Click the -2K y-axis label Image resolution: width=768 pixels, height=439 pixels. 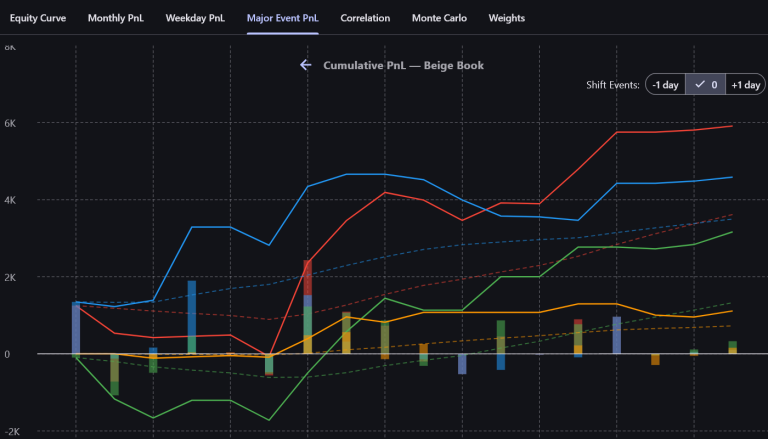(12, 432)
